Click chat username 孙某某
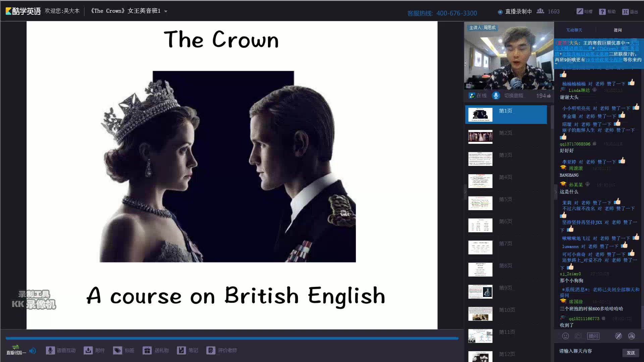The height and width of the screenshot is (362, 644). click(x=576, y=185)
